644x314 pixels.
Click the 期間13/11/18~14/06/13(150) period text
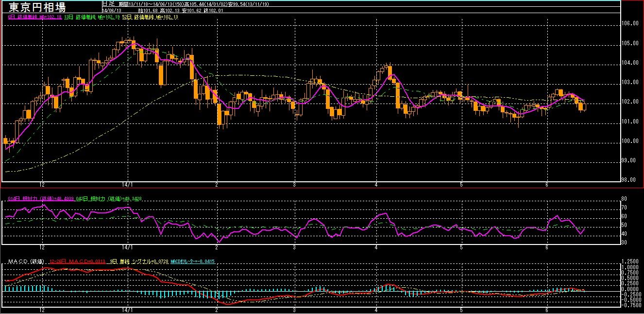pyautogui.click(x=152, y=4)
